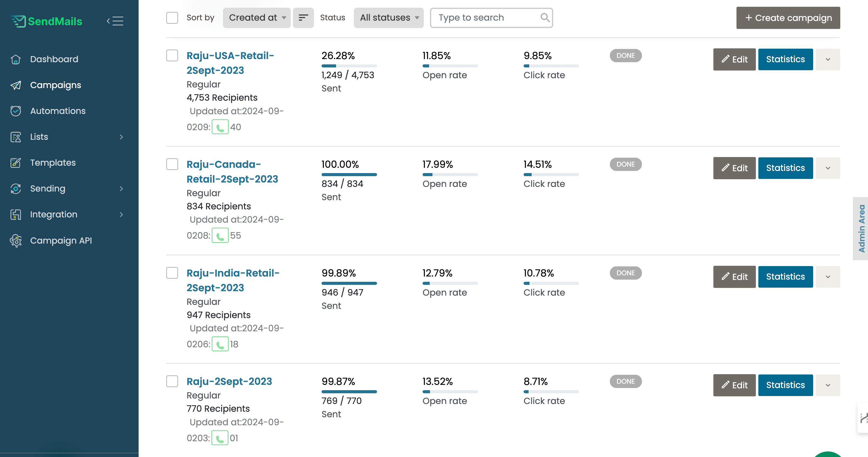This screenshot has width=868, height=457.
Task: Click the Dashboard home icon
Action: [x=16, y=59]
